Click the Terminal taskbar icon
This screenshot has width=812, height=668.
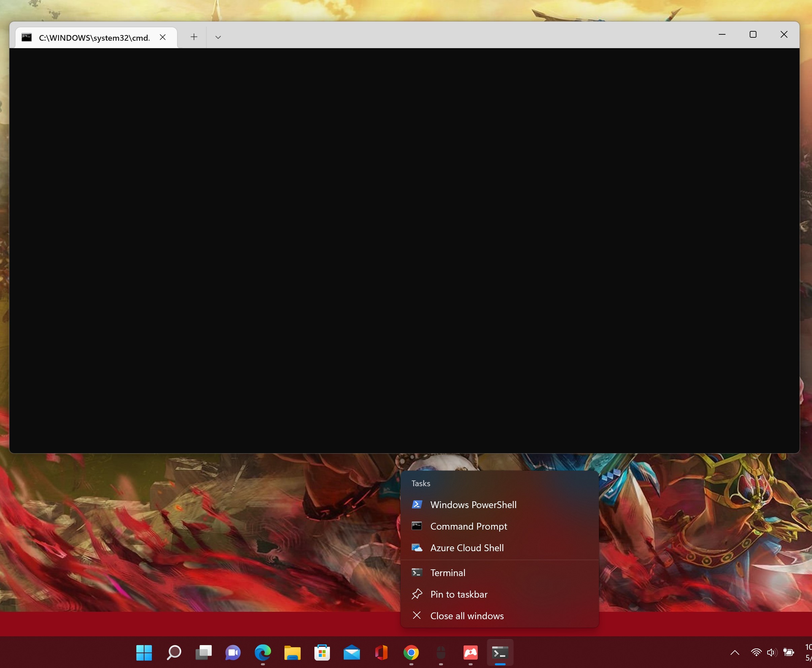(x=500, y=653)
